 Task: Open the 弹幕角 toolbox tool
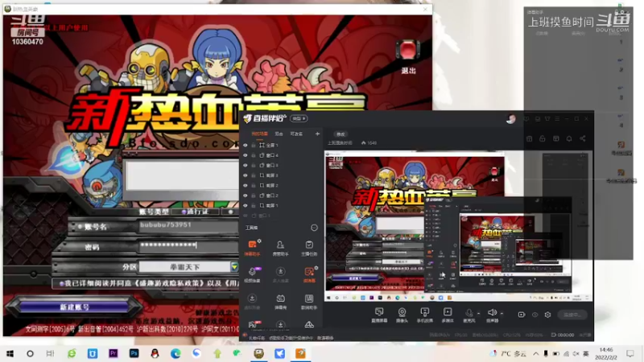pyautogui.click(x=280, y=301)
